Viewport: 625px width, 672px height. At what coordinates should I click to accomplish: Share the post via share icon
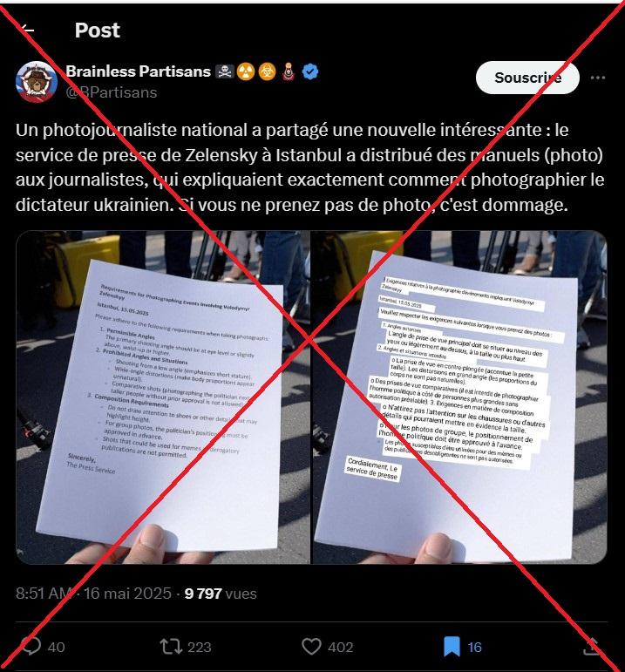(592, 646)
